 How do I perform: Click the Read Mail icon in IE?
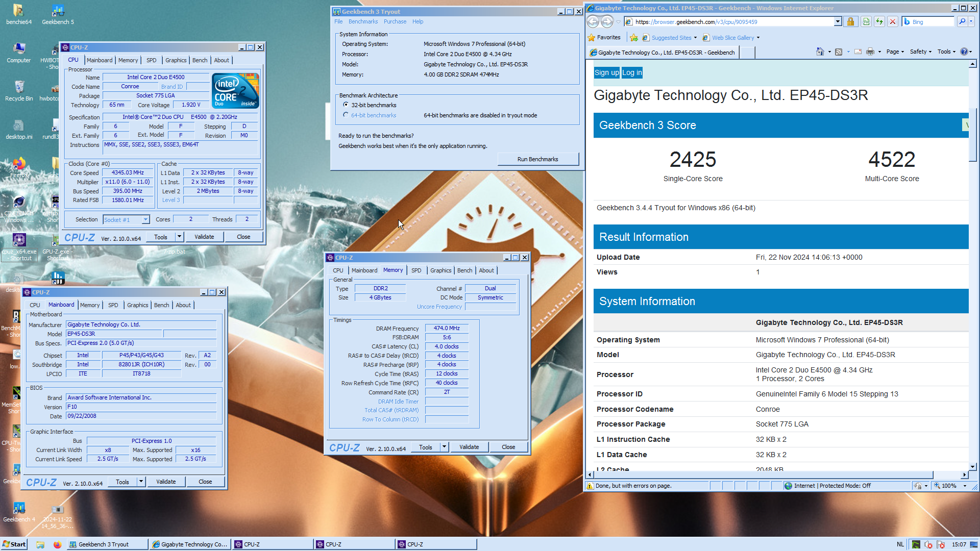click(857, 52)
